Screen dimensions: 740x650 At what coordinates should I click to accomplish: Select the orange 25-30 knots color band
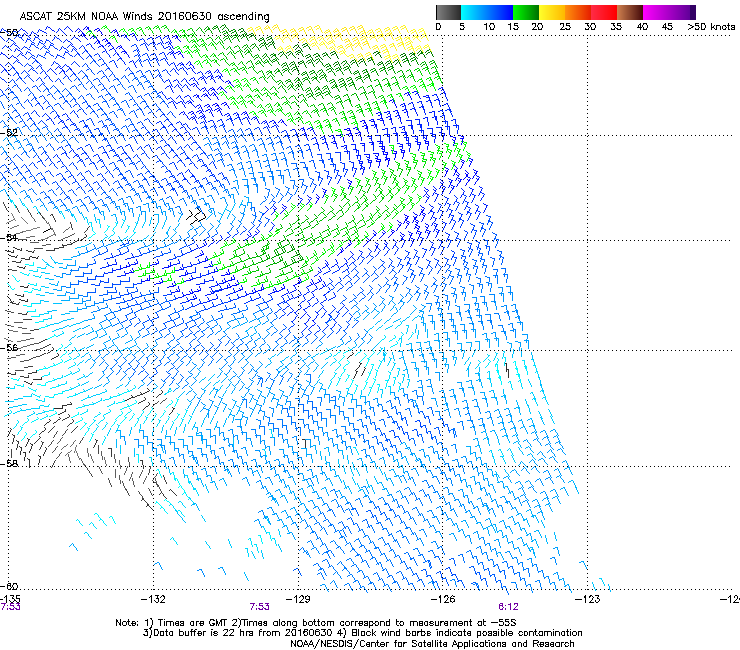click(x=578, y=12)
